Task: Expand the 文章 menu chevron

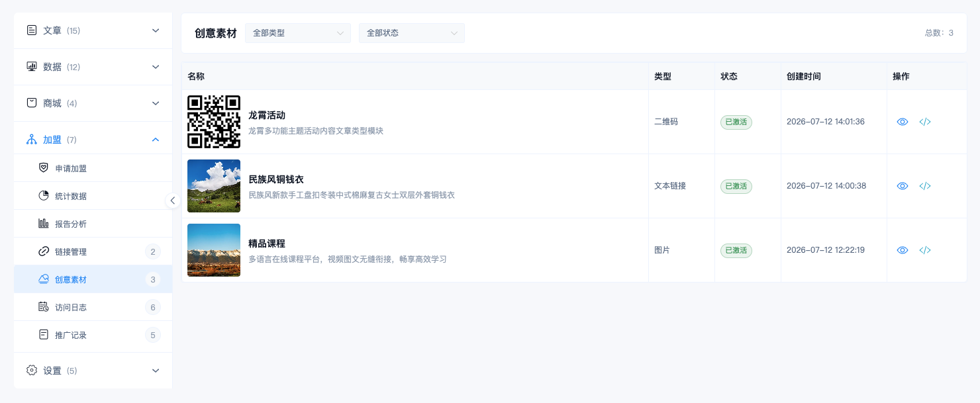Action: [x=156, y=30]
